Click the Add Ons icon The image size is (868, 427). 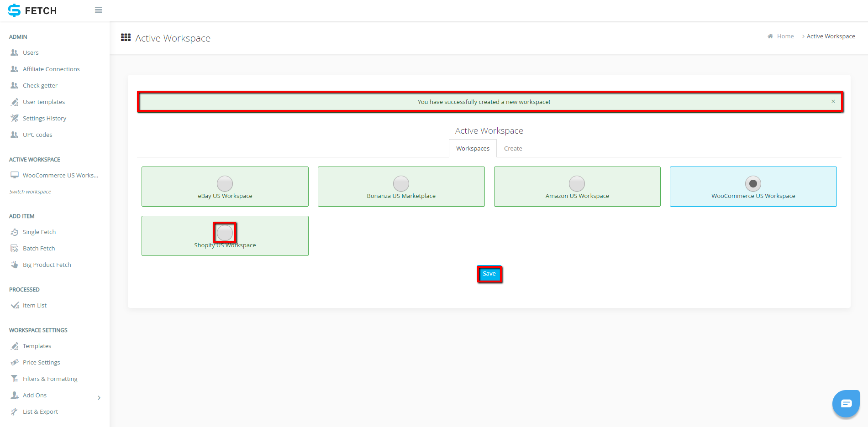coord(15,395)
